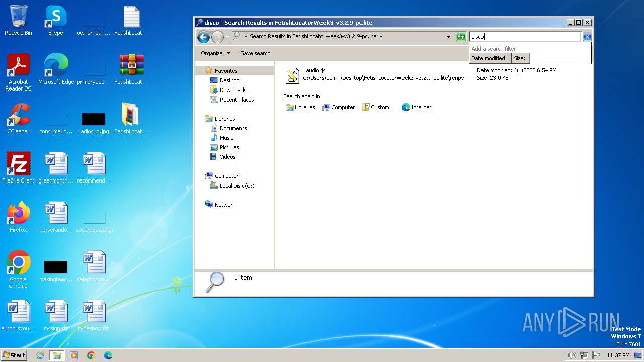Select the mssign.rtf desktop file
The width and height of the screenshot is (644, 362).
tap(56, 316)
